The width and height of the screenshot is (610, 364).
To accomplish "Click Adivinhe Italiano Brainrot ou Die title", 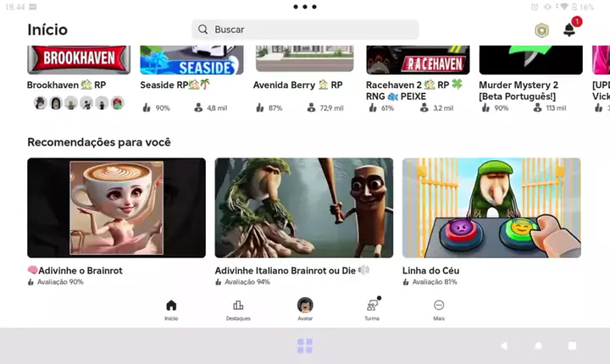I will (x=288, y=271).
